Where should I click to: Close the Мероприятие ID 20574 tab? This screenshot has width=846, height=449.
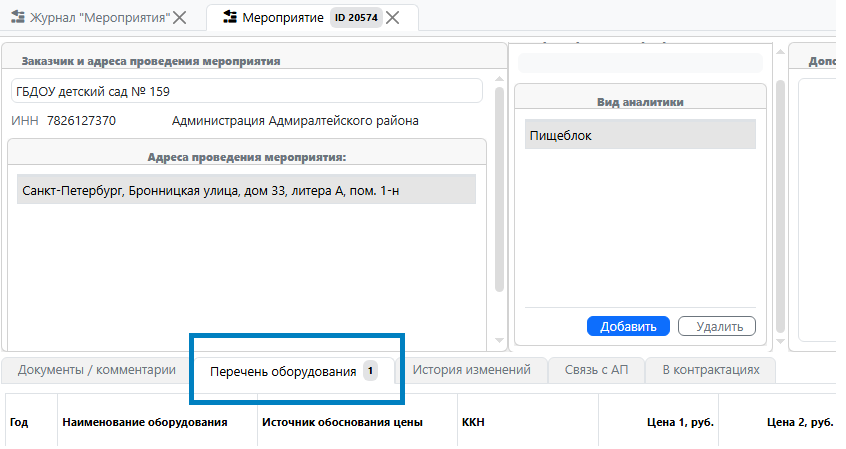[x=394, y=17]
